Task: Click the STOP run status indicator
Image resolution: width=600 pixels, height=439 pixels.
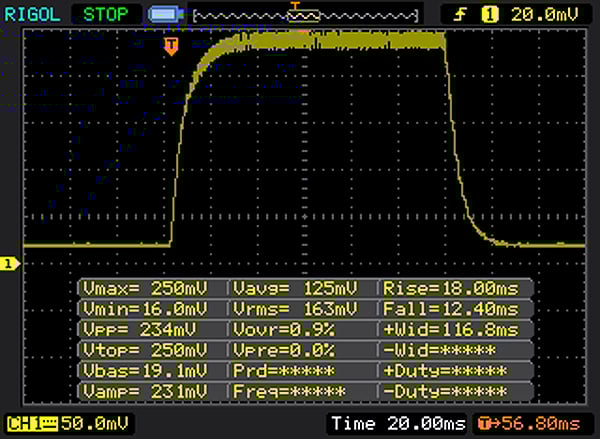Action: [x=106, y=15]
